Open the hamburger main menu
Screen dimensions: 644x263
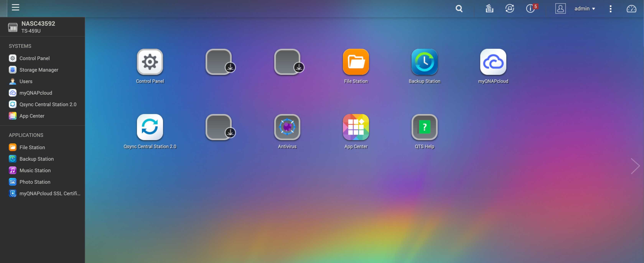(x=16, y=7)
